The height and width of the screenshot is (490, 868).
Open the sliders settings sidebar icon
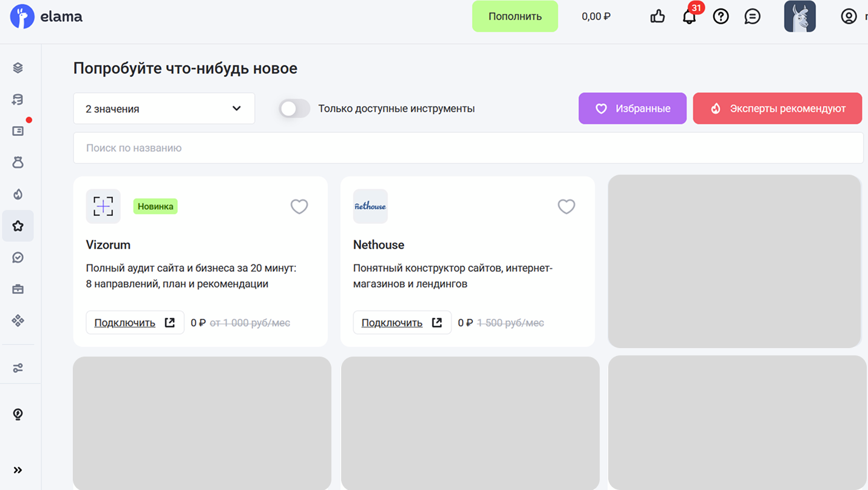tap(18, 368)
